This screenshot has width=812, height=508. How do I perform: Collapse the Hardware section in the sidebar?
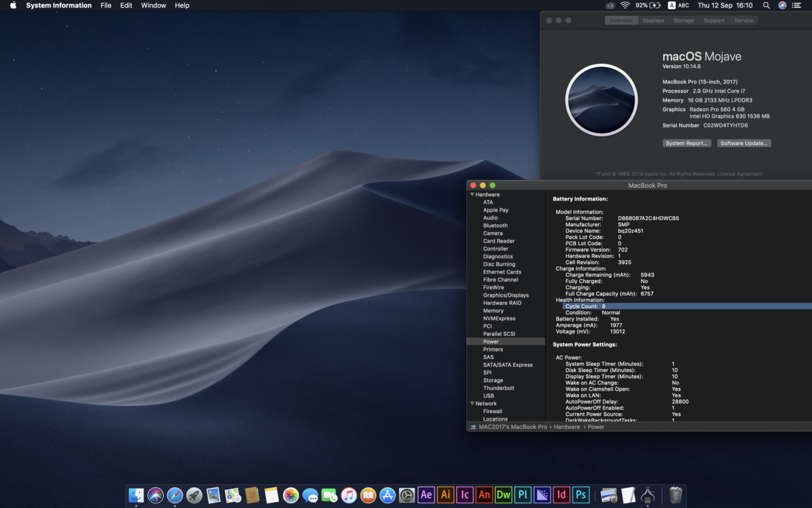pos(472,195)
